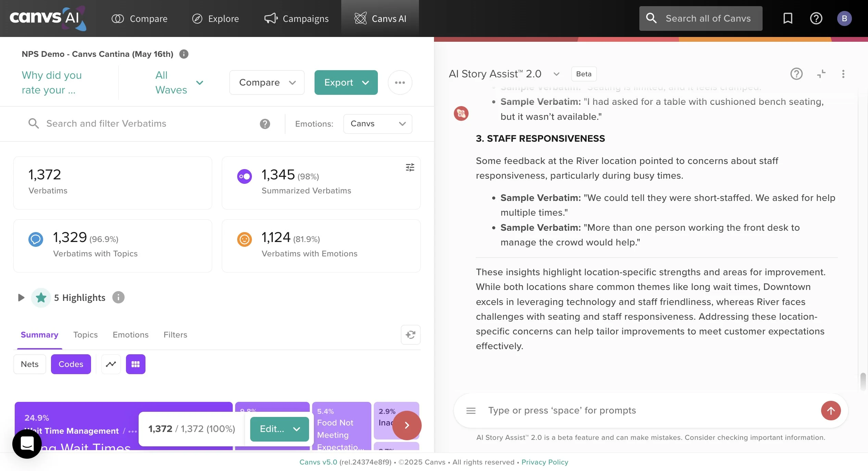The image size is (868, 471).
Task: Switch to Nets view
Action: (x=29, y=364)
